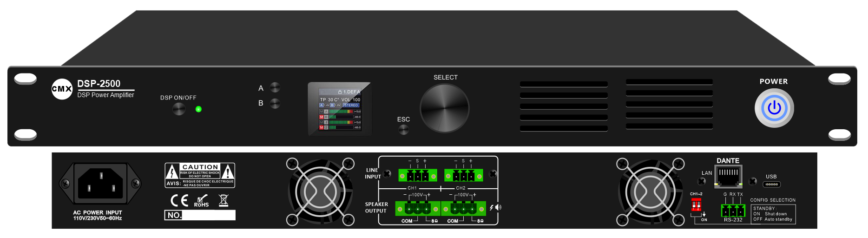Click input A level meter bar

coord(341,112)
